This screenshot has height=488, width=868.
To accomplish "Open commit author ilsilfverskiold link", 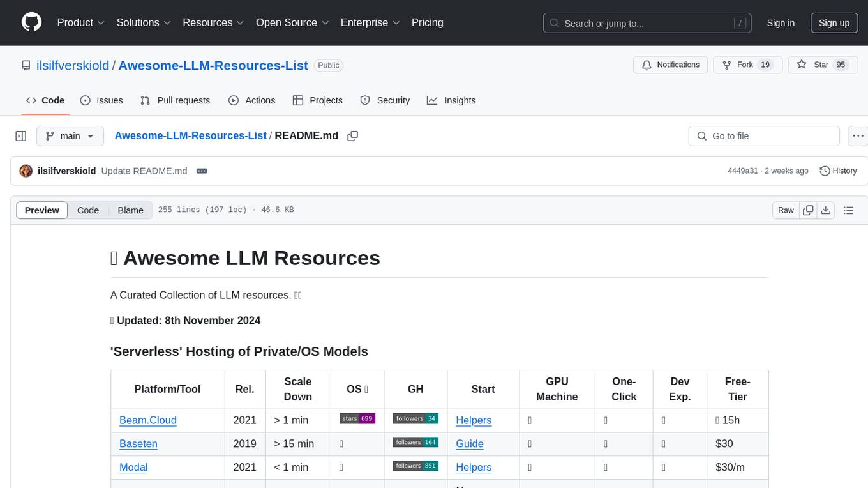I will [67, 171].
